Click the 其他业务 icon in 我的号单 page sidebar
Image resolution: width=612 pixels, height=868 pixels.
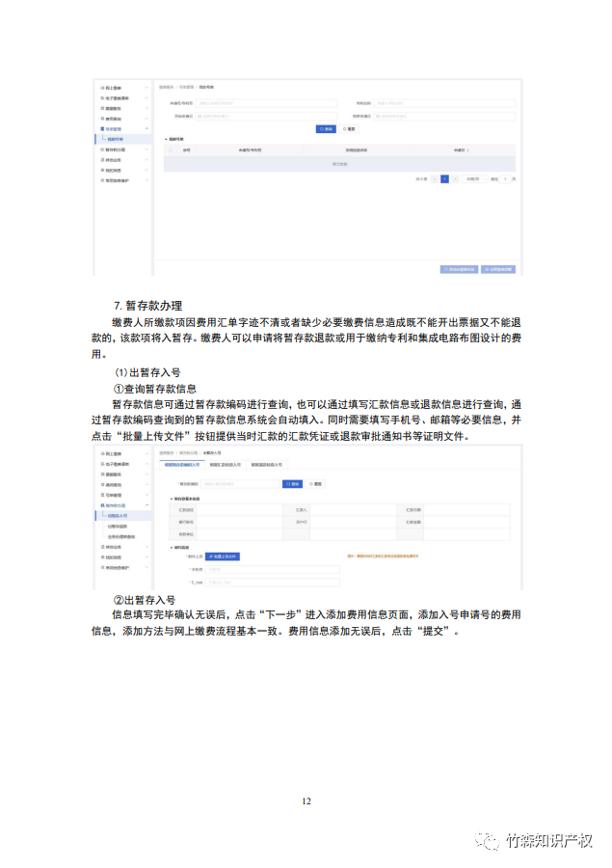(102, 160)
